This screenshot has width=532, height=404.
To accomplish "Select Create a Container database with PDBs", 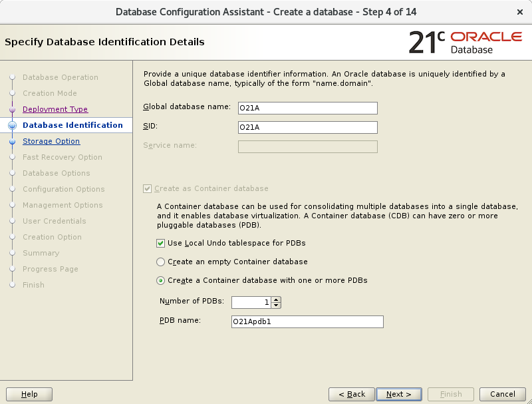I will 160,281.
